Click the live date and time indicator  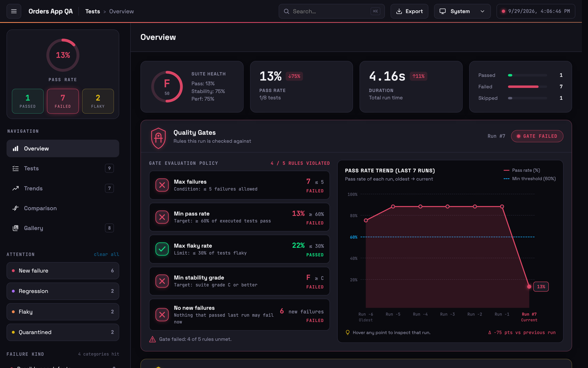(536, 11)
